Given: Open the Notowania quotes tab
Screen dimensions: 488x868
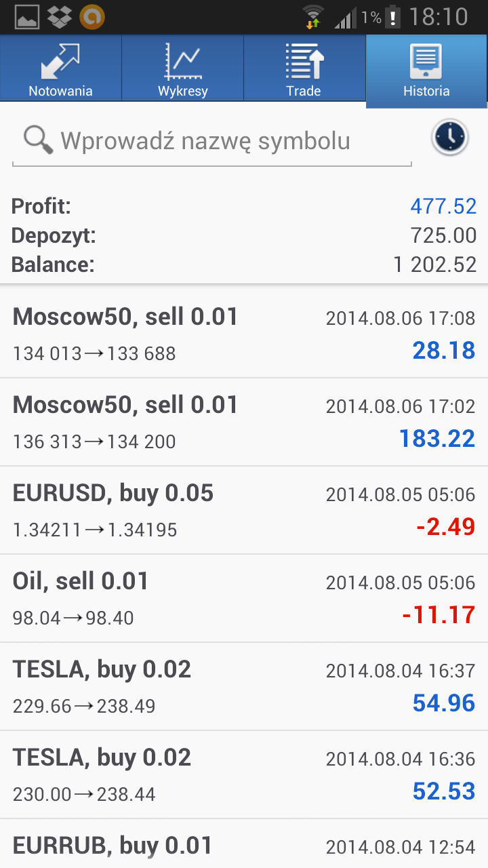Looking at the screenshot, I should pyautogui.click(x=60, y=69).
